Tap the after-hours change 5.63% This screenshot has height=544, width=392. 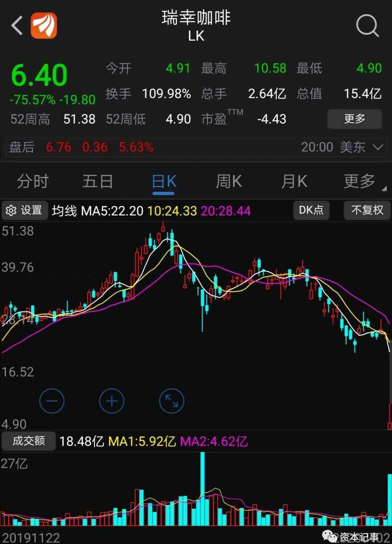tap(136, 147)
